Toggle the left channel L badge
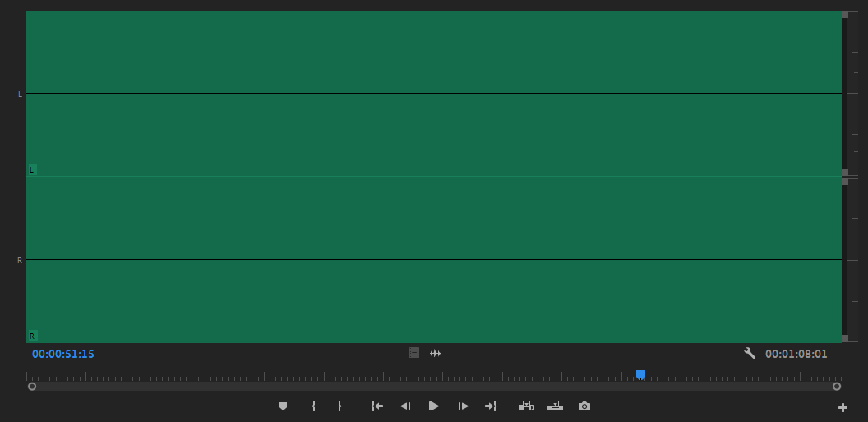The image size is (868, 422). pyautogui.click(x=32, y=169)
